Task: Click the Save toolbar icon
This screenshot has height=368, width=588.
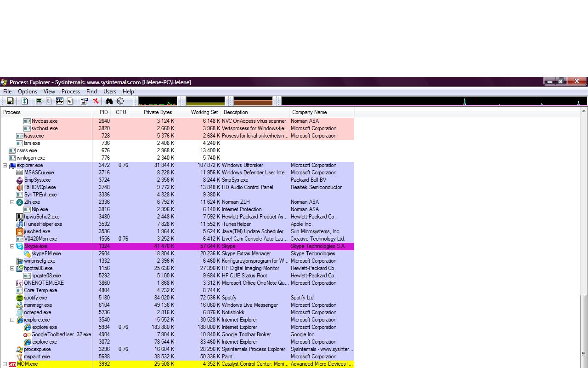Action: click(x=10, y=101)
